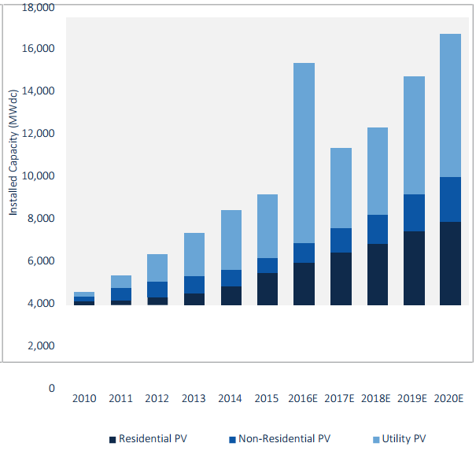Click the 18,000 y-axis value
Image resolution: width=476 pixels, height=454 pixels.
(x=38, y=8)
